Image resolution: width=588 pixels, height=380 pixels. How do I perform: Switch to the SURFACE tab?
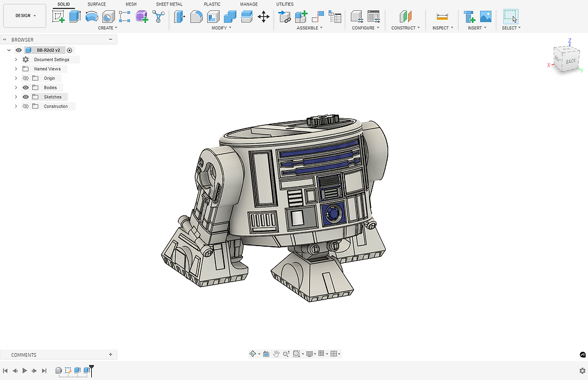97,4
